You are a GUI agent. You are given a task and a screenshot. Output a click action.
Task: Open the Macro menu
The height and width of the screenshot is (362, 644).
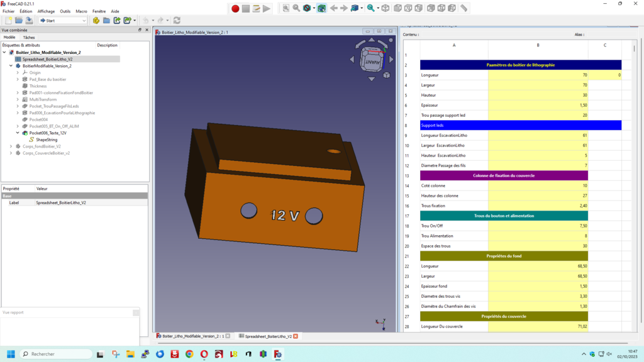[x=82, y=11]
